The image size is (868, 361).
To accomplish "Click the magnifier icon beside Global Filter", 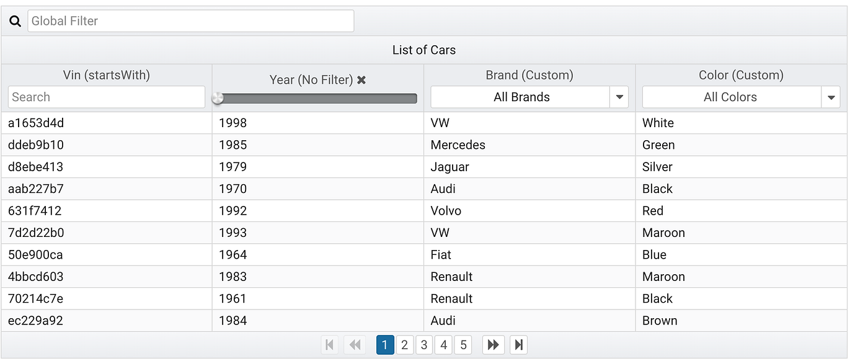I will (15, 21).
